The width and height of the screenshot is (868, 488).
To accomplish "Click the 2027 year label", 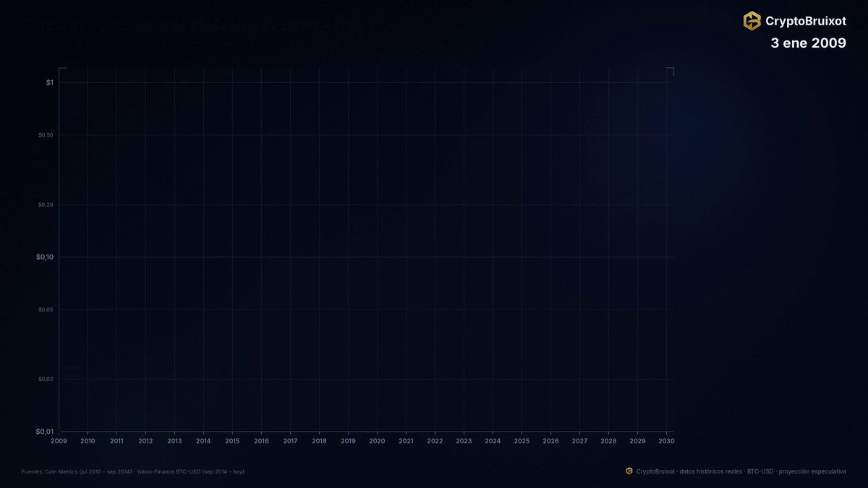I will pyautogui.click(x=579, y=441).
